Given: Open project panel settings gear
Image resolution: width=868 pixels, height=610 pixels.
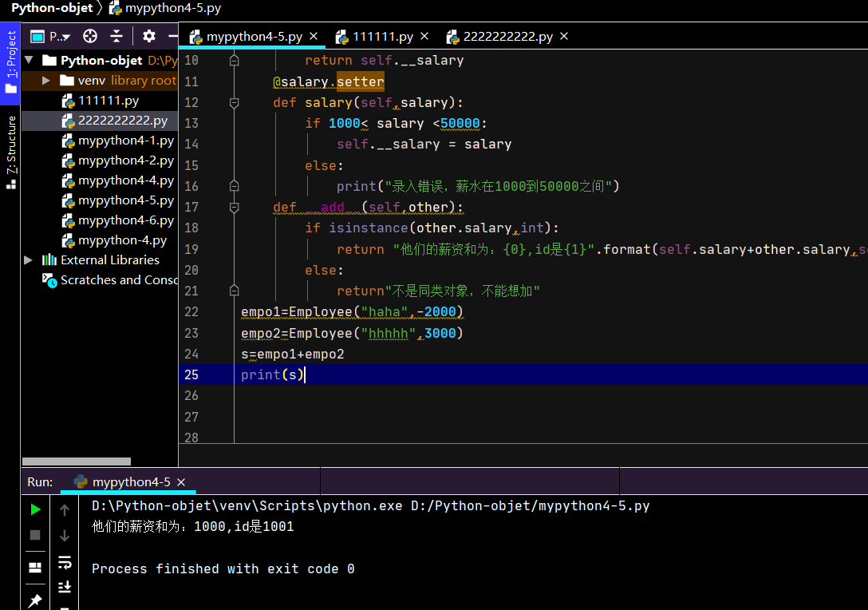Looking at the screenshot, I should [x=149, y=37].
